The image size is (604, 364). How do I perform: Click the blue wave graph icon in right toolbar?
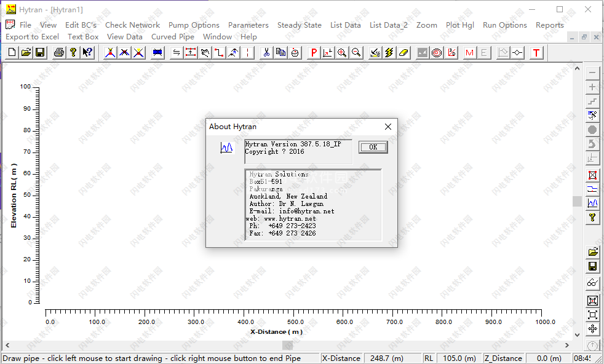pyautogui.click(x=592, y=203)
